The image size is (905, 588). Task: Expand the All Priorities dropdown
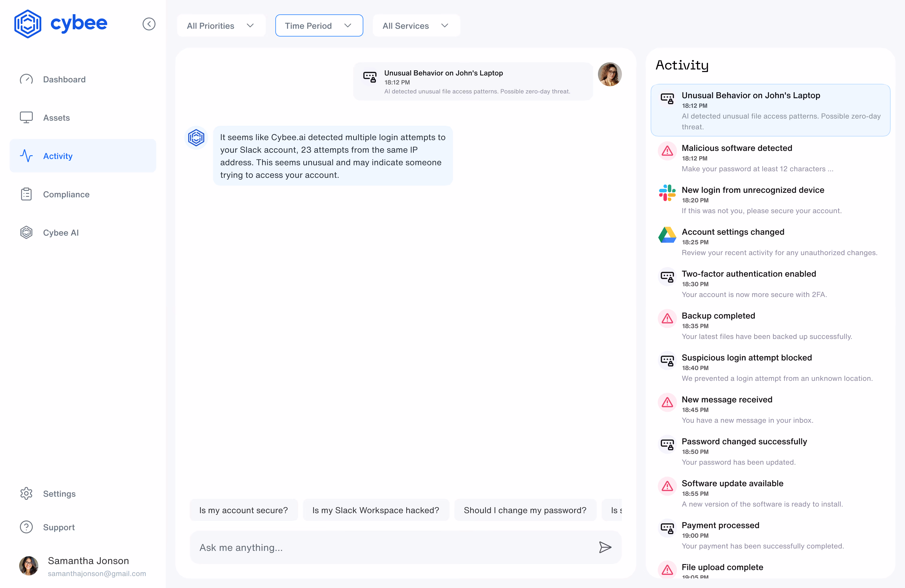pyautogui.click(x=221, y=25)
